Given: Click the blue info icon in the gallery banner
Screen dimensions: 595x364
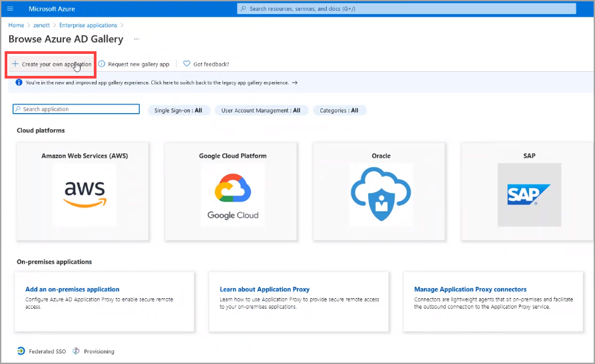Looking at the screenshot, I should [x=19, y=83].
